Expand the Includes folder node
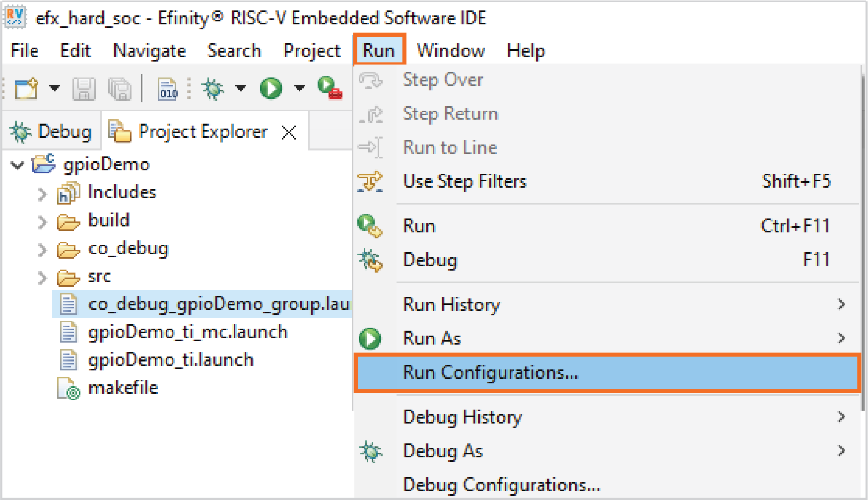This screenshot has height=500, width=868. coord(43,194)
